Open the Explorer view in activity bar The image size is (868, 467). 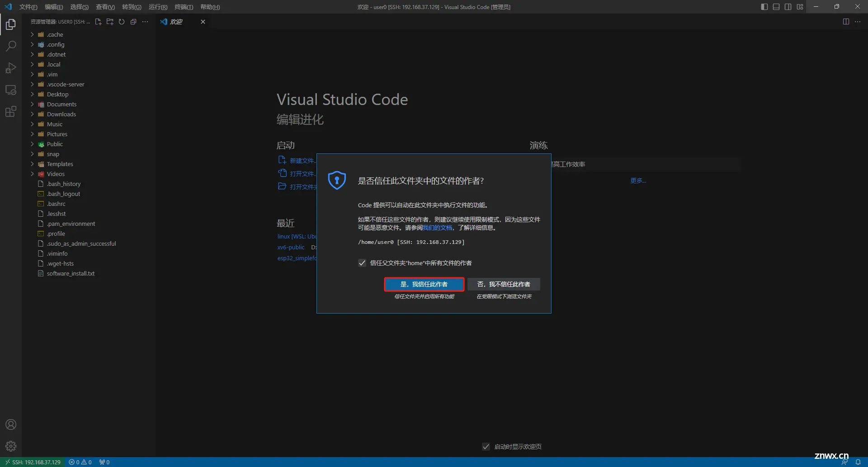coord(11,24)
